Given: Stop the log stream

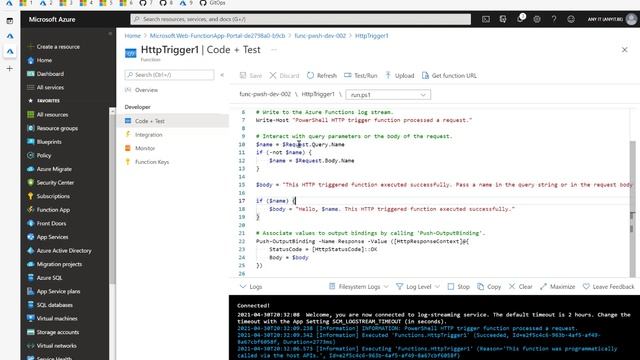Looking at the screenshot, I should click(x=458, y=287).
